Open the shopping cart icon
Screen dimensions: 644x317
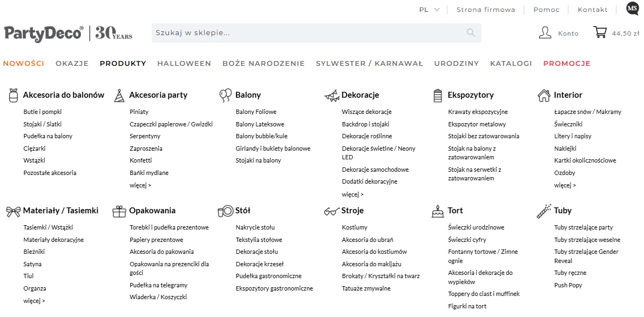[600, 32]
